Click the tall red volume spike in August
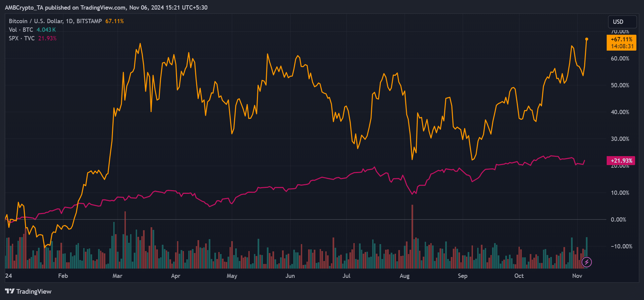This screenshot has width=644, height=300. 412,236
